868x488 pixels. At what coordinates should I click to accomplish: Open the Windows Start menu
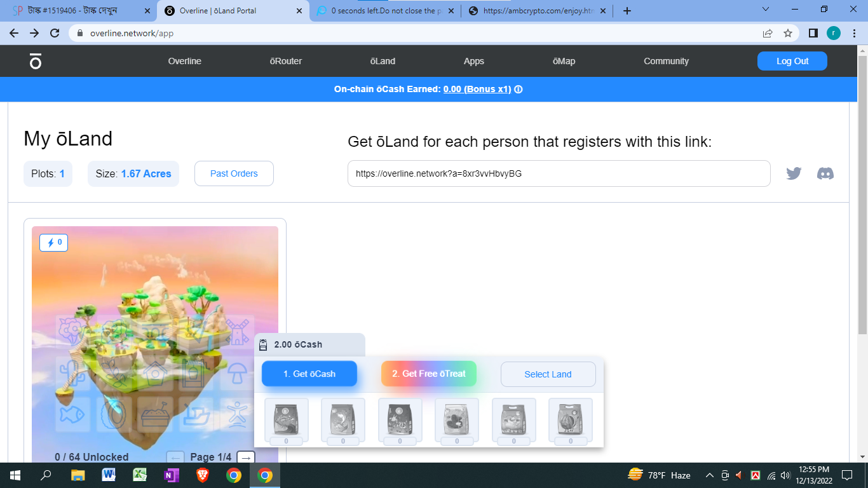(x=15, y=475)
